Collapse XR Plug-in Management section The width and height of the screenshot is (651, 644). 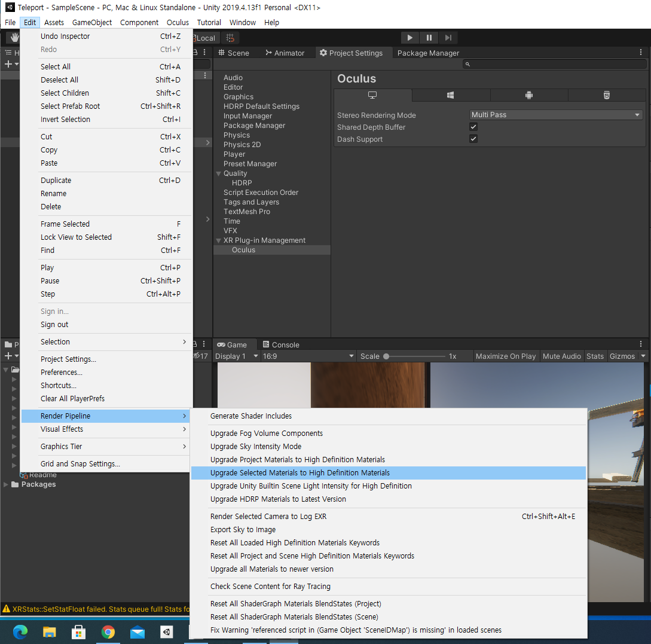218,240
